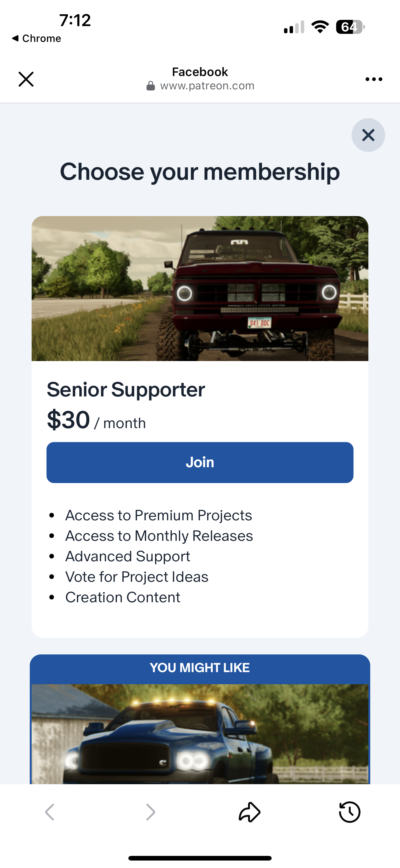
Task: Tap the lock icon beside the URL
Action: click(150, 86)
